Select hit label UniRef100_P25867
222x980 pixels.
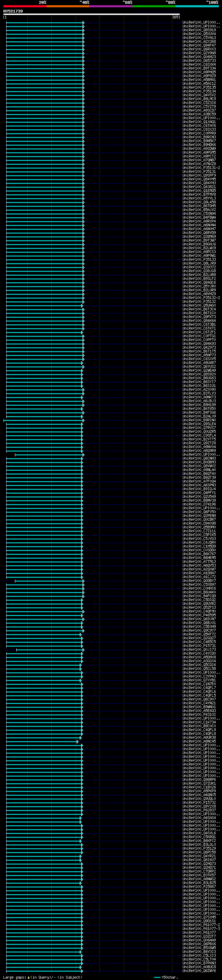coord(199,886)
